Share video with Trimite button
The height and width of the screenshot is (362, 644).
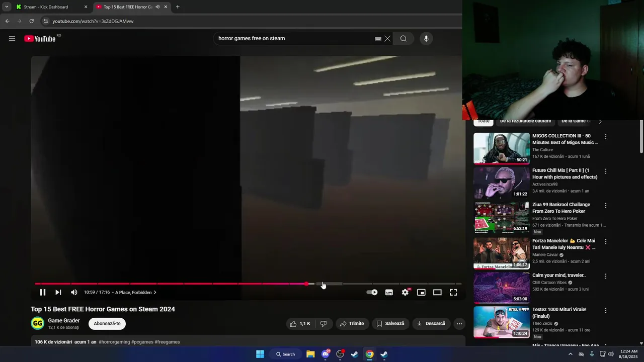(352, 324)
